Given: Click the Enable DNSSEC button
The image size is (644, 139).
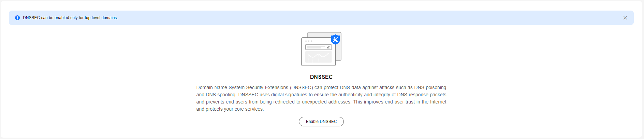Looking at the screenshot, I should (x=321, y=122).
